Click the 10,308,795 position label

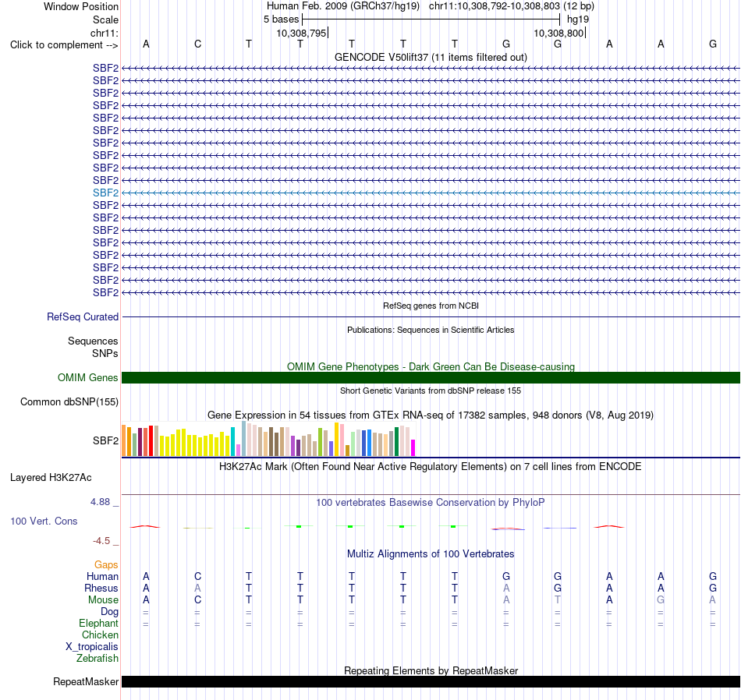point(302,33)
